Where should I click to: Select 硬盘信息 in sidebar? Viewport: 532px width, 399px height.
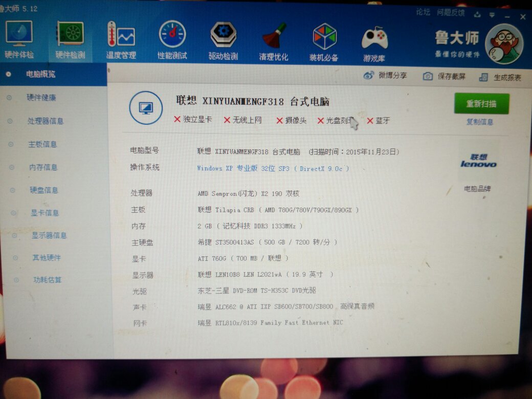click(44, 190)
